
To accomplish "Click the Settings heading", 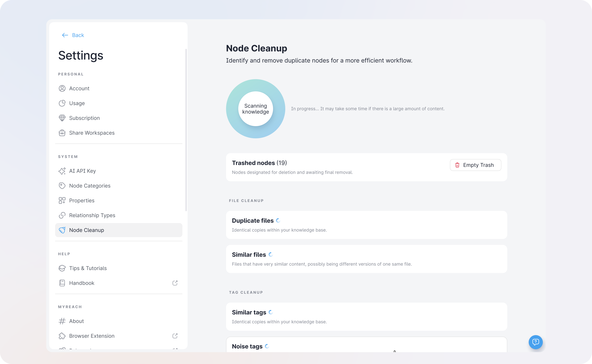I will tap(81, 55).
